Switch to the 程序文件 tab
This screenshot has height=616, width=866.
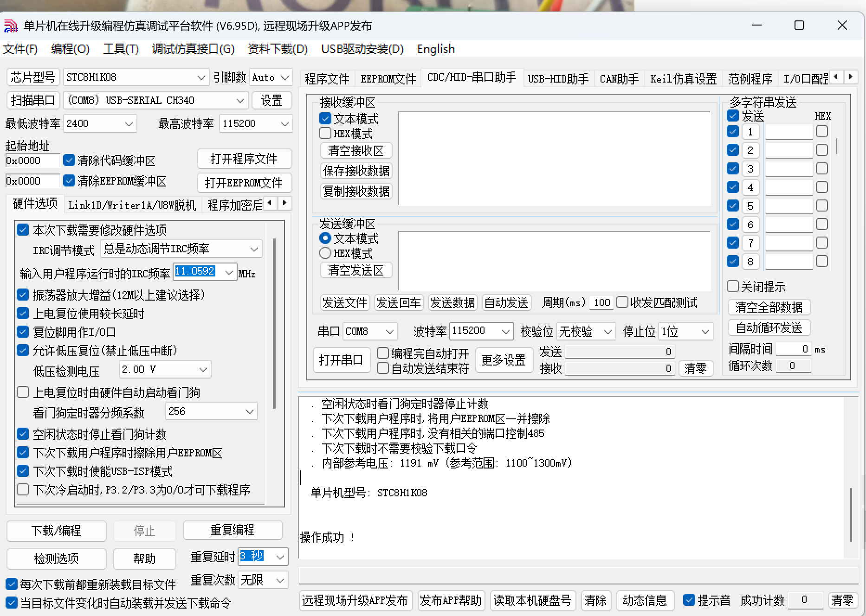pyautogui.click(x=327, y=79)
